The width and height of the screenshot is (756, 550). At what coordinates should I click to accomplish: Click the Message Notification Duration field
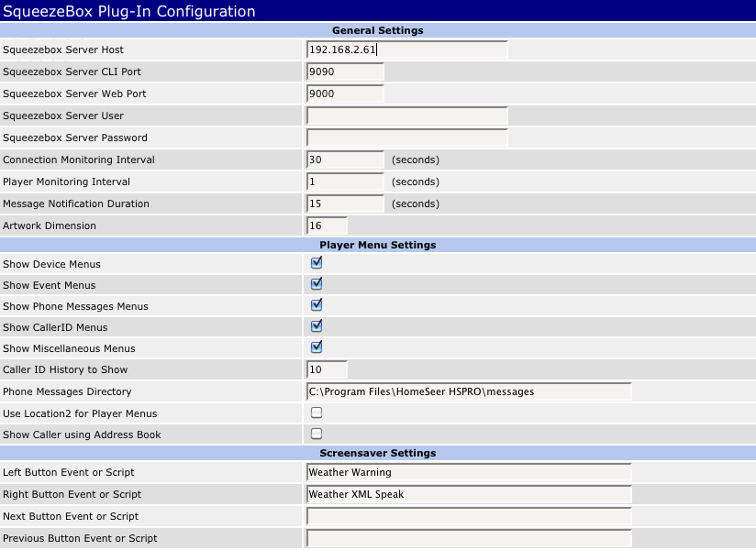point(345,203)
